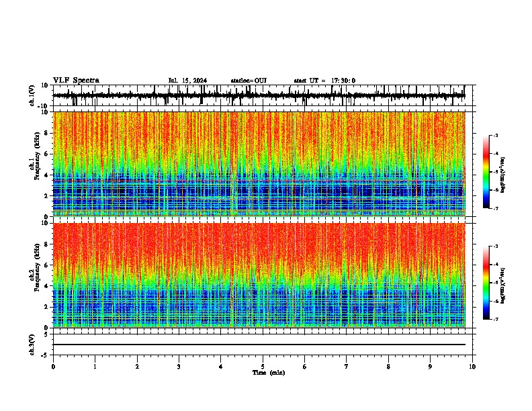This screenshot has height=411, width=532.
Task: Click time axis tick label "2"
Action: tap(137, 367)
